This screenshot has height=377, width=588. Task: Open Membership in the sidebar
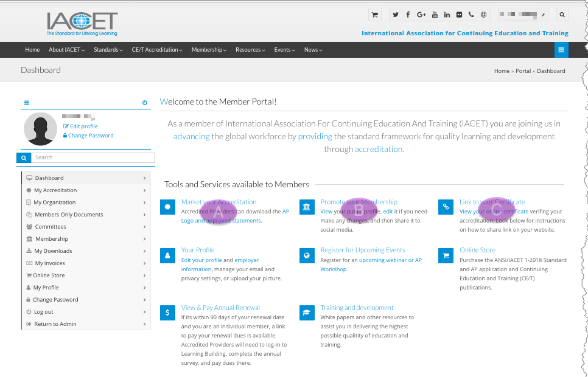(x=86, y=239)
